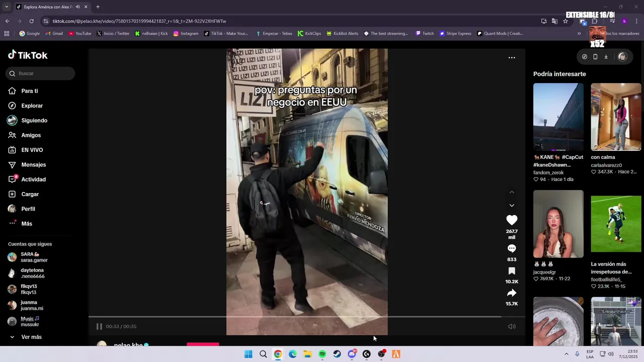Open the Actividad notifications
Image resolution: width=644 pixels, height=362 pixels.
click(x=27, y=179)
